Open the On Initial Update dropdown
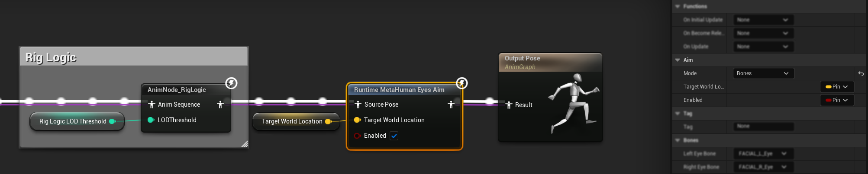868x174 pixels. [x=764, y=20]
